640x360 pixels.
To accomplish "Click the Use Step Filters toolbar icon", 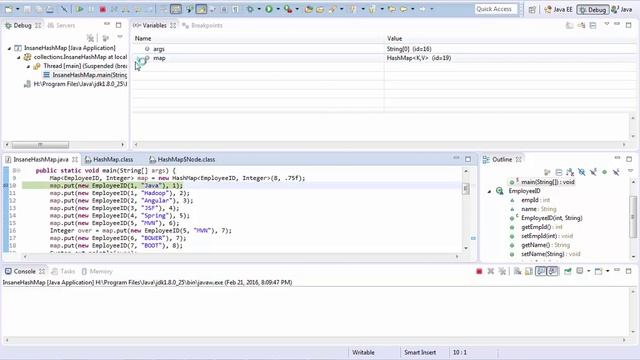I will coord(176,9).
